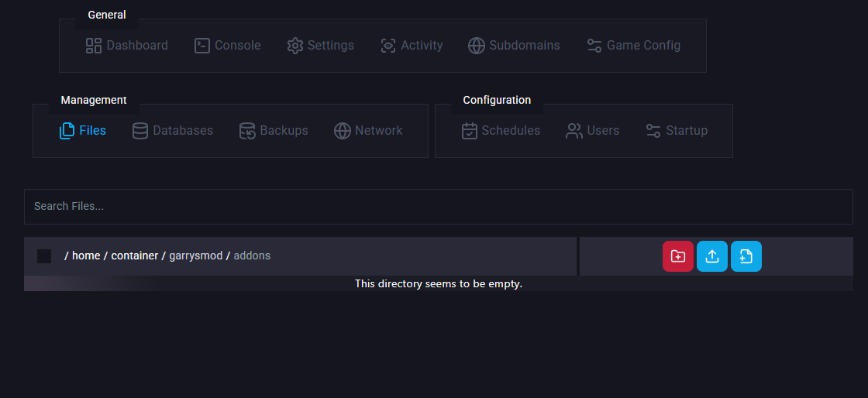Click the Databases cylinder icon
The width and height of the screenshot is (868, 398).
(140, 131)
